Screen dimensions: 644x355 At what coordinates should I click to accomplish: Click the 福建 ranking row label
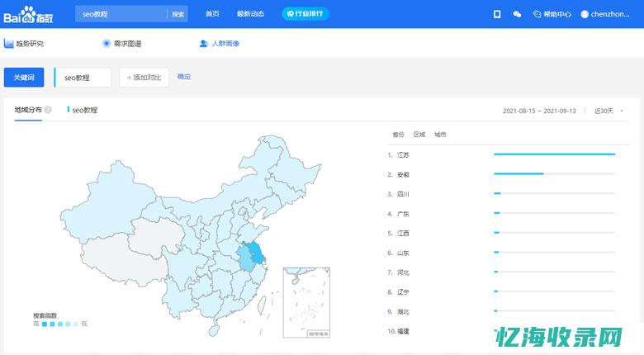403,331
